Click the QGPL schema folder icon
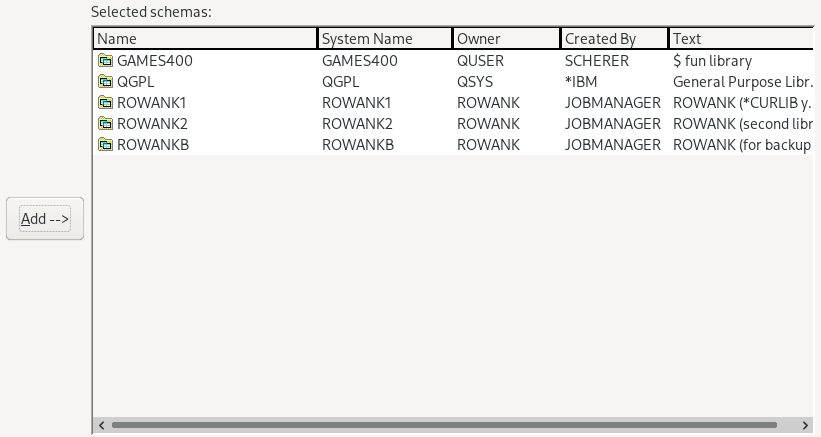 105,82
